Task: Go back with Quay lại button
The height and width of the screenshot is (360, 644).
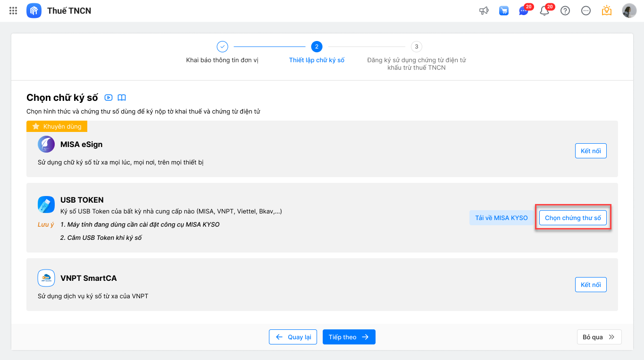Action: click(x=293, y=337)
